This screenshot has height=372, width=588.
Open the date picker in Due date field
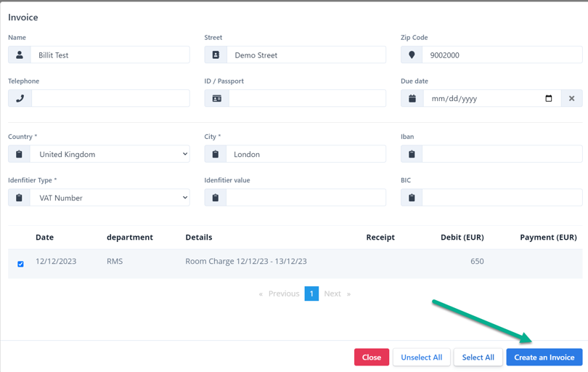pos(548,99)
